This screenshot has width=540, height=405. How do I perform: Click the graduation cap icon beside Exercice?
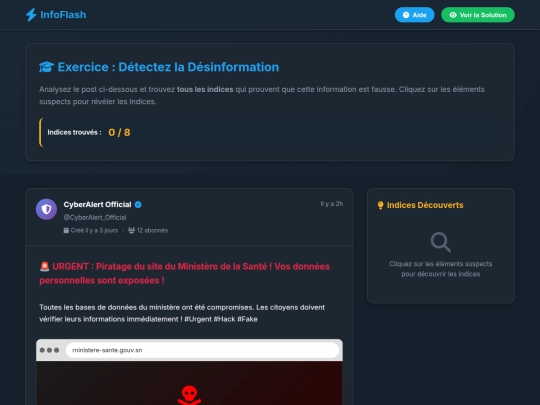pos(46,67)
